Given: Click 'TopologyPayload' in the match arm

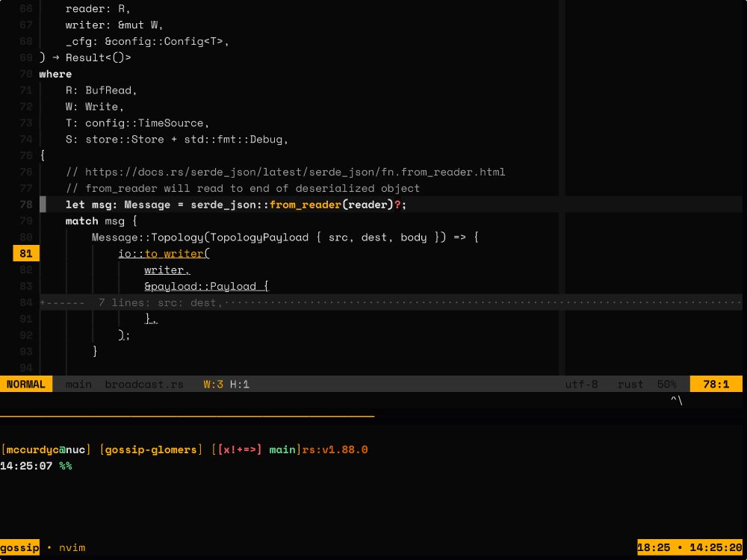Looking at the screenshot, I should [x=259, y=237].
